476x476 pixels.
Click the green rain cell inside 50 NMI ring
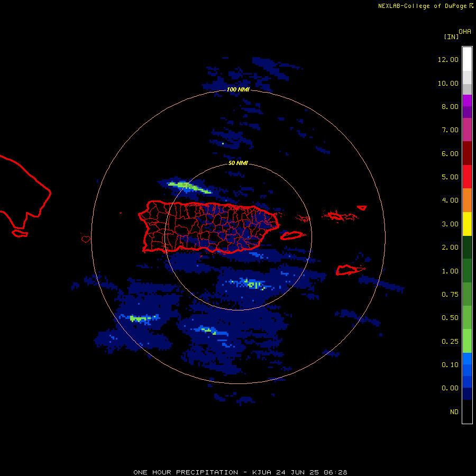254,285
